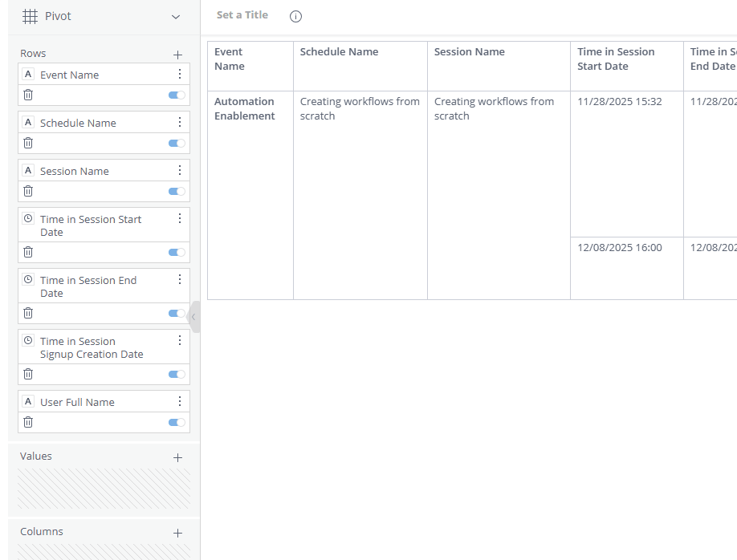The height and width of the screenshot is (560, 737).
Task: Open the Event Name options menu
Action: coord(180,73)
